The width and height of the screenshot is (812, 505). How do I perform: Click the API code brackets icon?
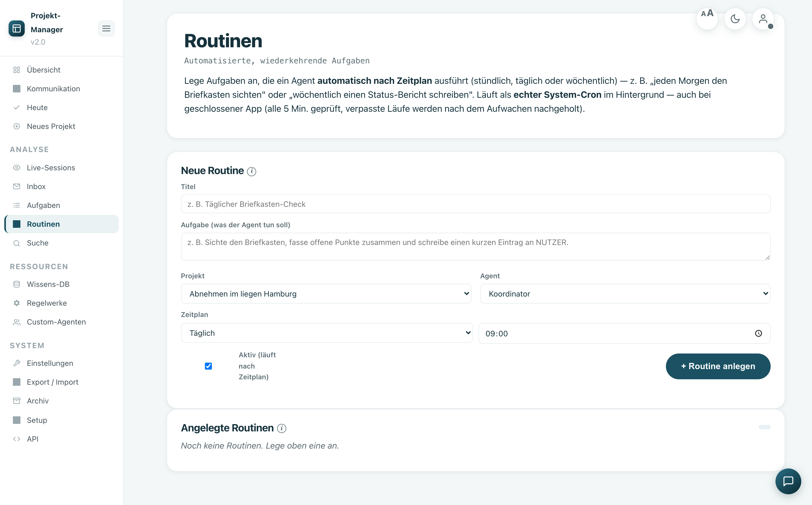(x=17, y=439)
